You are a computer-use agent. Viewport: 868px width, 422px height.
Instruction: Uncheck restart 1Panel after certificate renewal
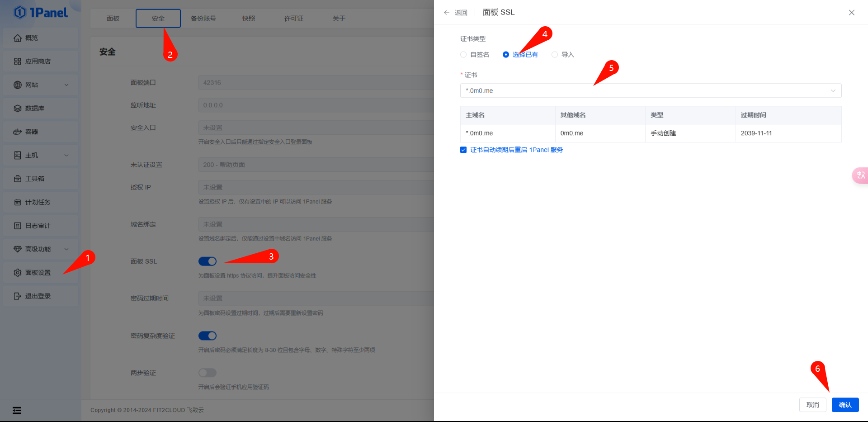coord(463,150)
